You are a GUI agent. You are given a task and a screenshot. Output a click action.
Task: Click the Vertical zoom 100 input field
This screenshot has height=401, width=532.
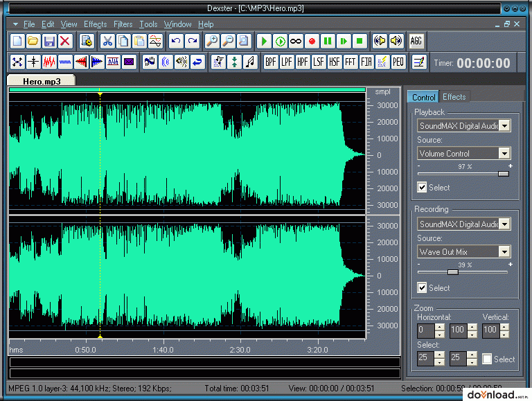(x=490, y=331)
